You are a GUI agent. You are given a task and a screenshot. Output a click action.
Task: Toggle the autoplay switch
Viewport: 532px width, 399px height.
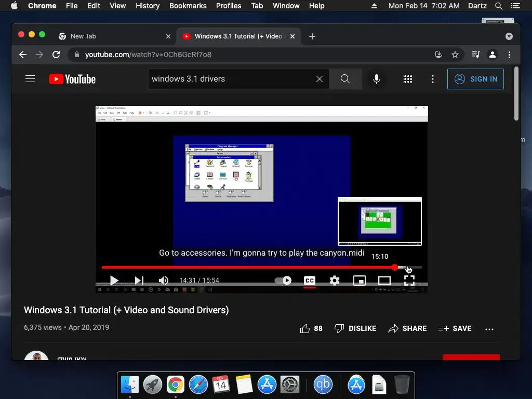click(x=283, y=281)
